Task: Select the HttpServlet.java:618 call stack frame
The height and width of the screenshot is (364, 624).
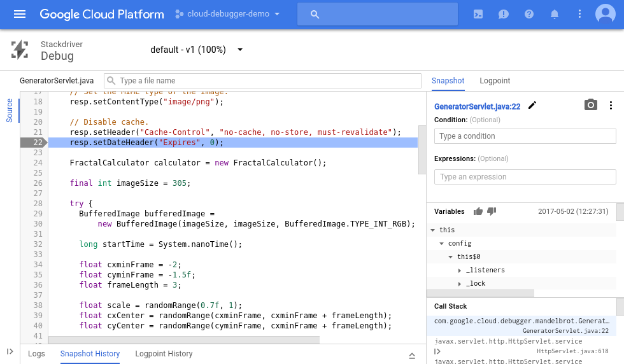Action: point(521,346)
